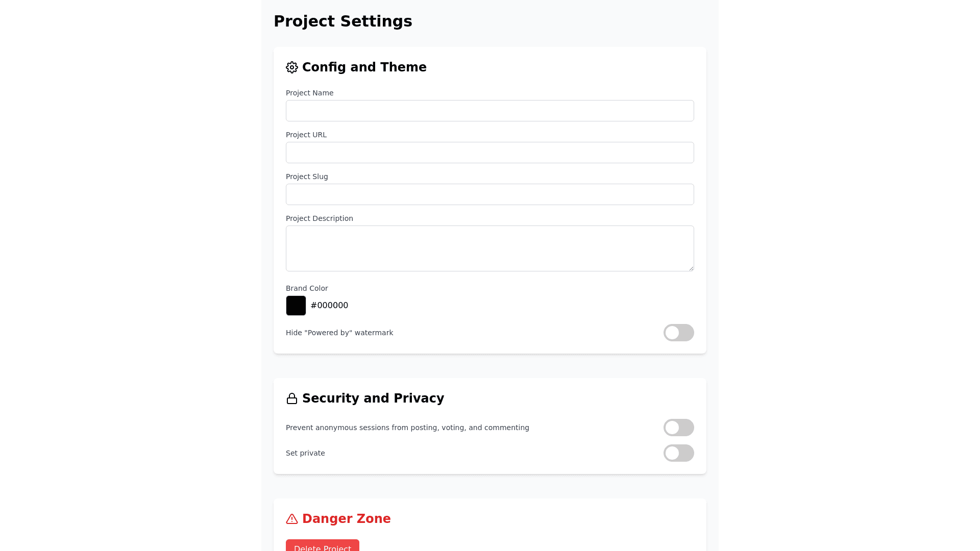Click the red Danger Zone heading
This screenshot has width=980, height=551.
click(346, 519)
